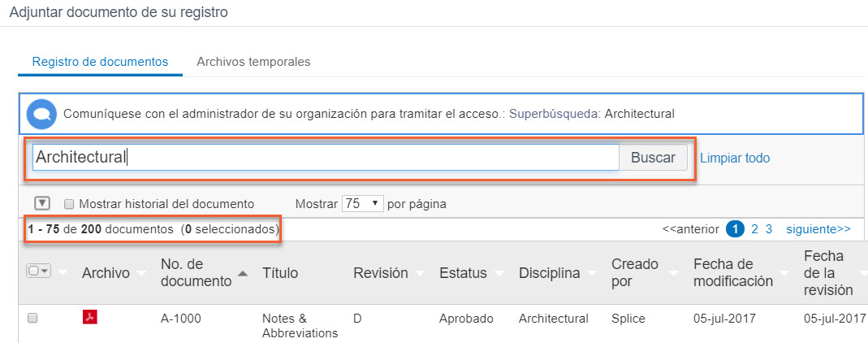868x343 pixels.
Task: Open the Mostrar 75 per page dropdown
Action: click(362, 203)
